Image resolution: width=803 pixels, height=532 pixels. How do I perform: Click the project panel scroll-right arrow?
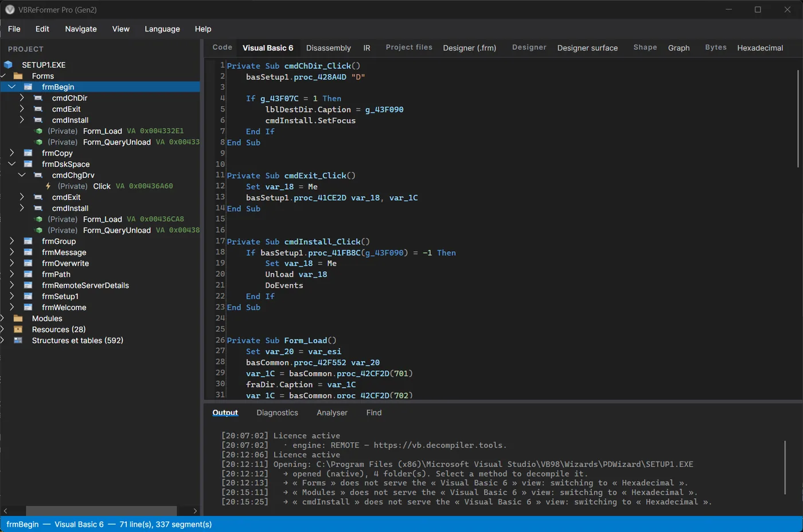coord(195,511)
